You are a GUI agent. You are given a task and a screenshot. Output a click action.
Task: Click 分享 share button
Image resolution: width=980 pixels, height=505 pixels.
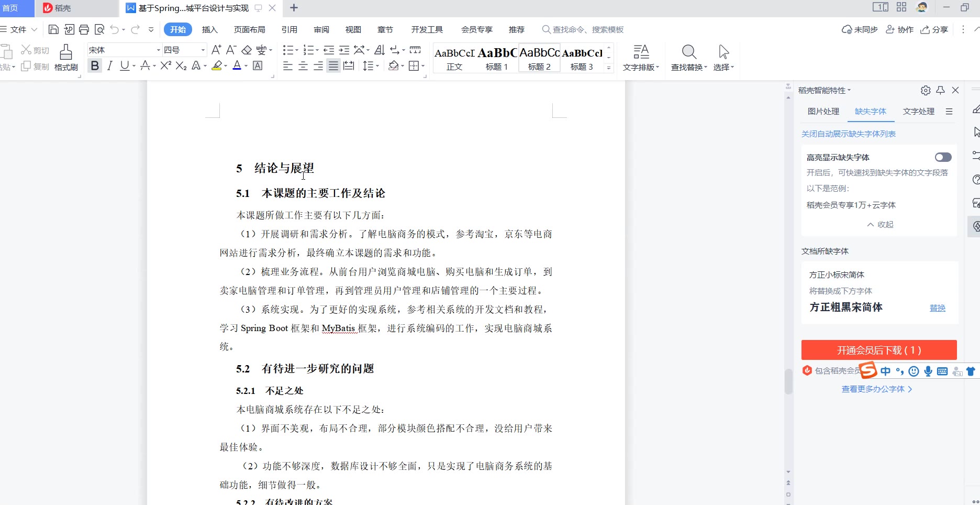coord(934,29)
